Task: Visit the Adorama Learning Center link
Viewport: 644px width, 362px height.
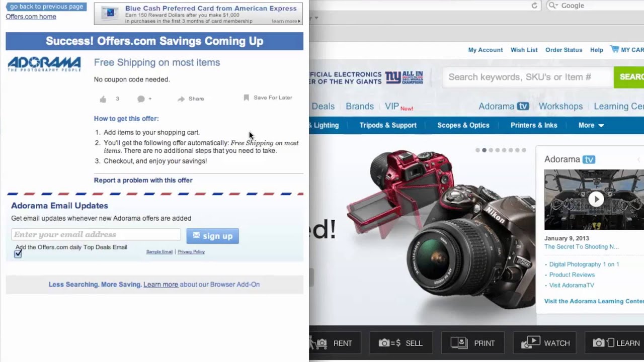Action: tap(594, 301)
